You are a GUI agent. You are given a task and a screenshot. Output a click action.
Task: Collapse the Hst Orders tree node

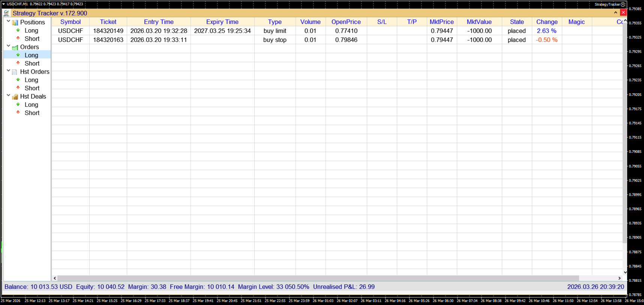tap(8, 71)
